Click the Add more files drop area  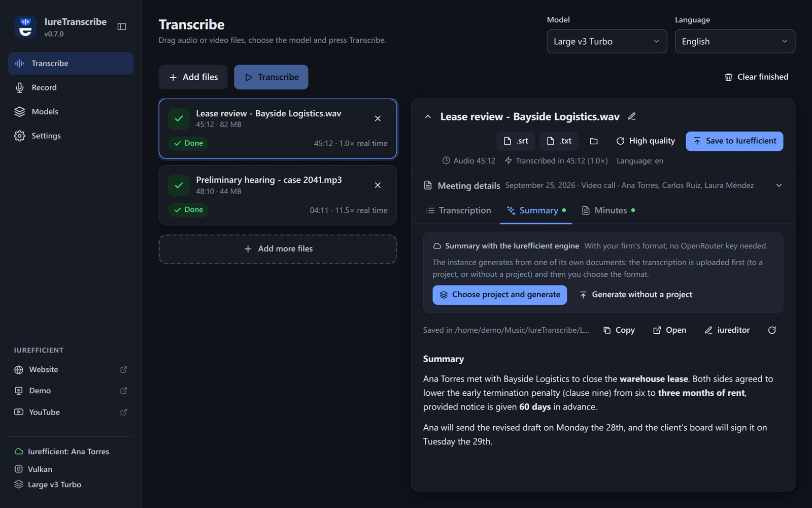click(x=278, y=249)
